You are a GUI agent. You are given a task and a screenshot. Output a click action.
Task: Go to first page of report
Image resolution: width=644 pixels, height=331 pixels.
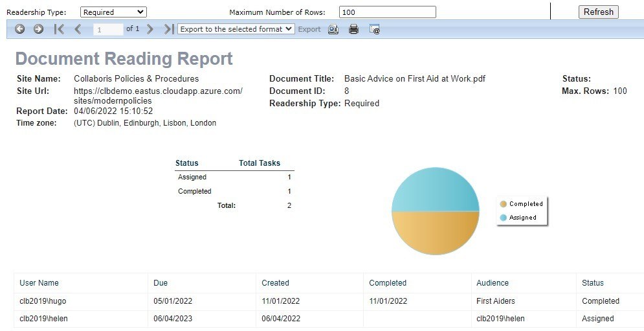click(x=59, y=29)
